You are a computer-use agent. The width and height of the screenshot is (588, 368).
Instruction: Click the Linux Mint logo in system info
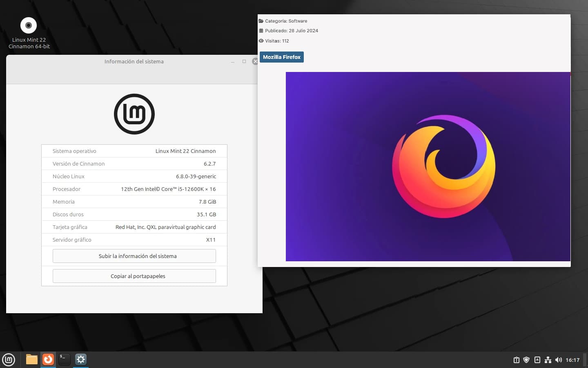[134, 114]
